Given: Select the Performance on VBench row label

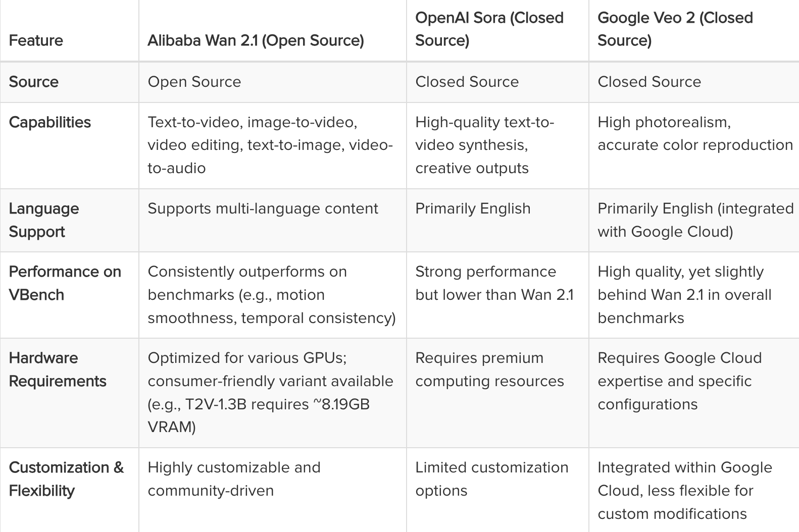Looking at the screenshot, I should click(65, 283).
